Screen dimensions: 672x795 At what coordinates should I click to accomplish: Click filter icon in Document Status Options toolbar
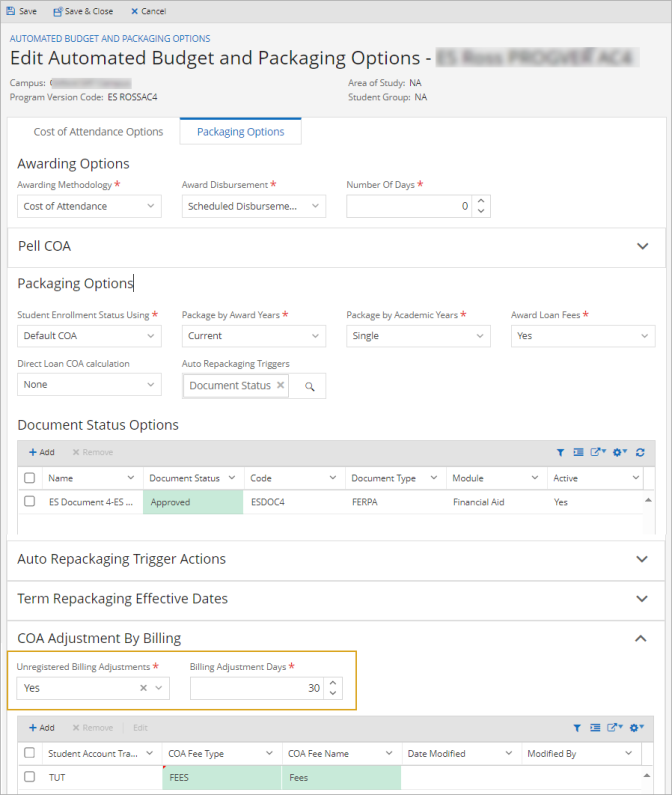click(560, 452)
